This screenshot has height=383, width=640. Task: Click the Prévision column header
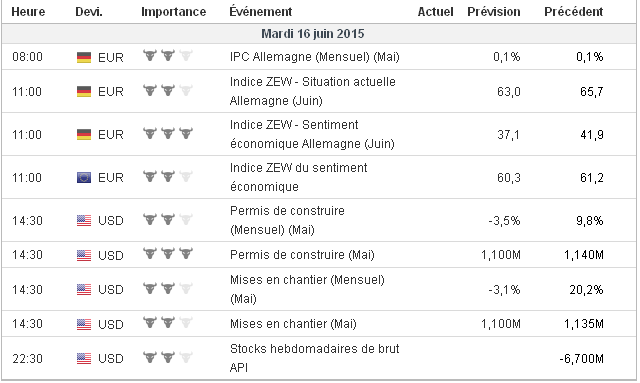click(494, 11)
